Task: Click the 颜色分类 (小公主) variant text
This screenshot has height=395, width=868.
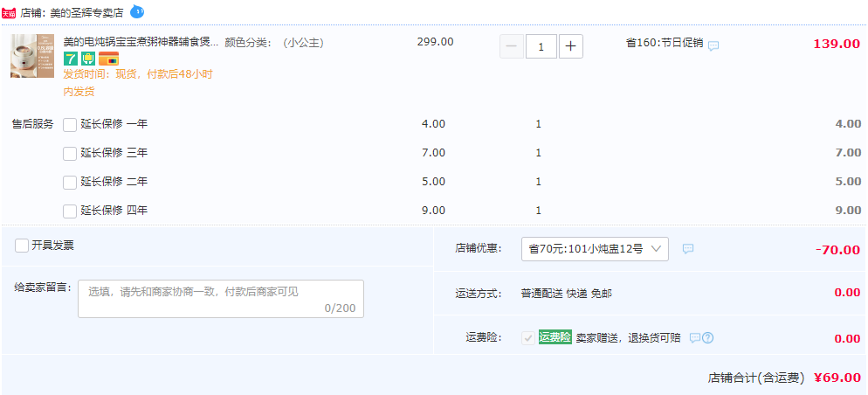Action: click(x=274, y=43)
